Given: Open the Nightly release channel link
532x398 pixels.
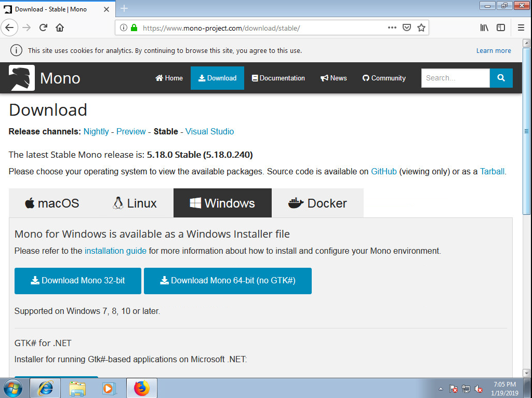Looking at the screenshot, I should pos(96,131).
